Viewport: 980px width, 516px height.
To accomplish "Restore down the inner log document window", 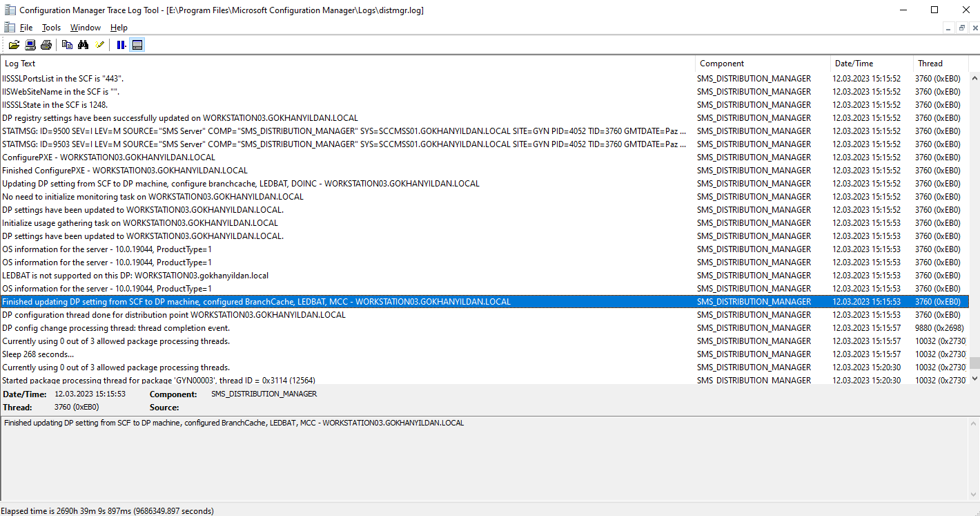I will pos(961,28).
